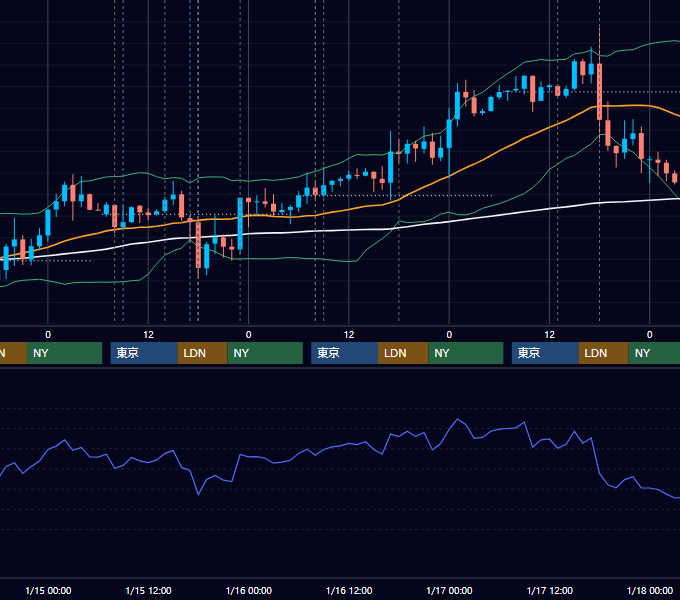Click the 1/18 00:00 time axis label
This screenshot has height=600, width=680.
point(650,590)
